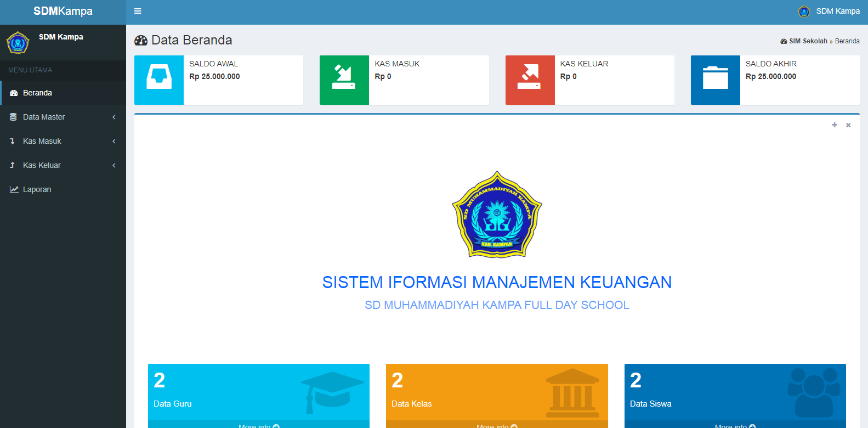Click the SALDO AWAL label
Screen dimensions: 868x428
[213, 64]
